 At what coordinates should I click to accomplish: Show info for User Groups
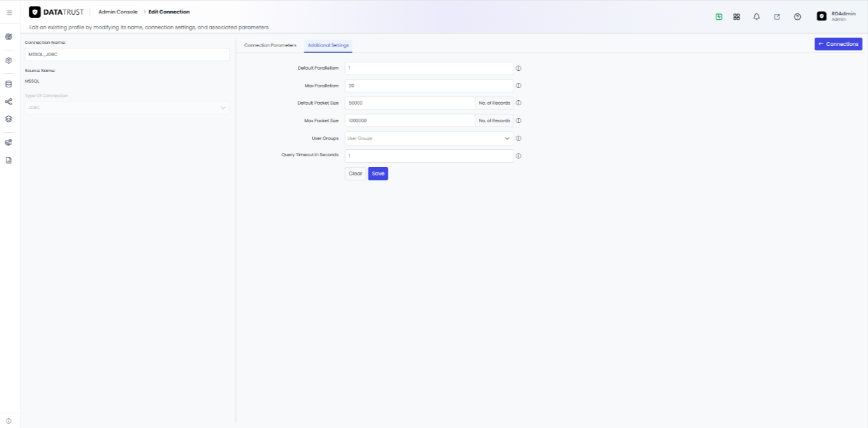tap(519, 138)
